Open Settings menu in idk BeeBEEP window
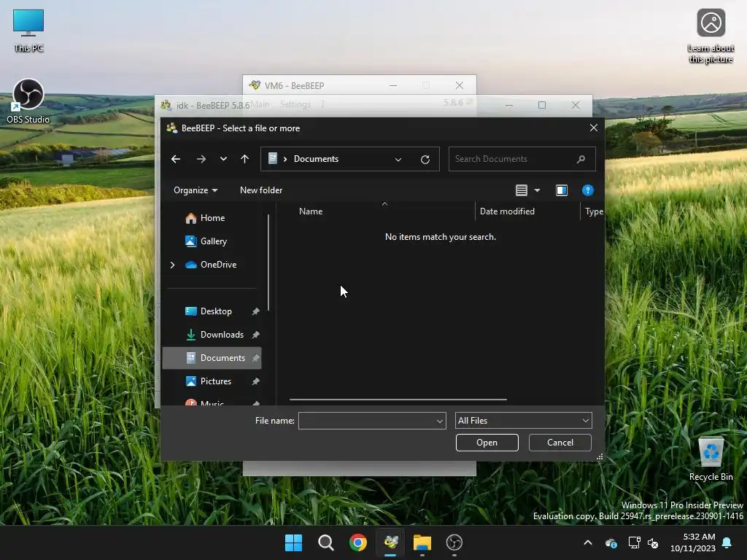Screen dimensions: 747x560 (295, 104)
